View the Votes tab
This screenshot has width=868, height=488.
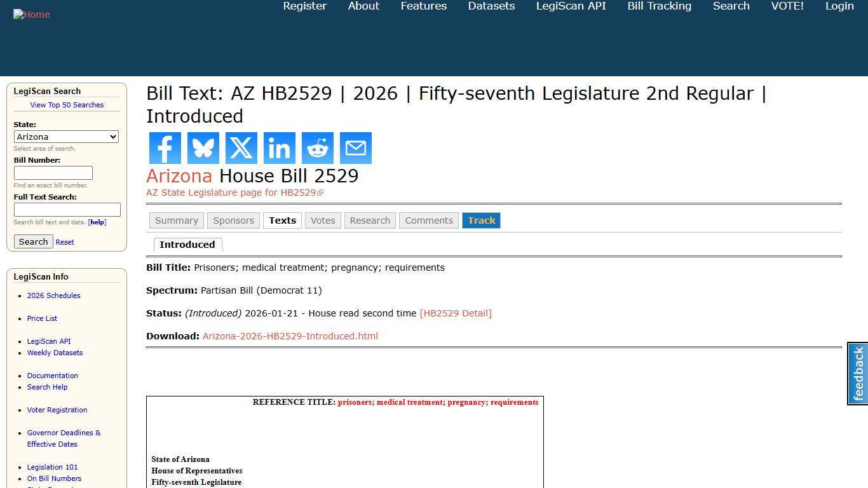[323, 220]
